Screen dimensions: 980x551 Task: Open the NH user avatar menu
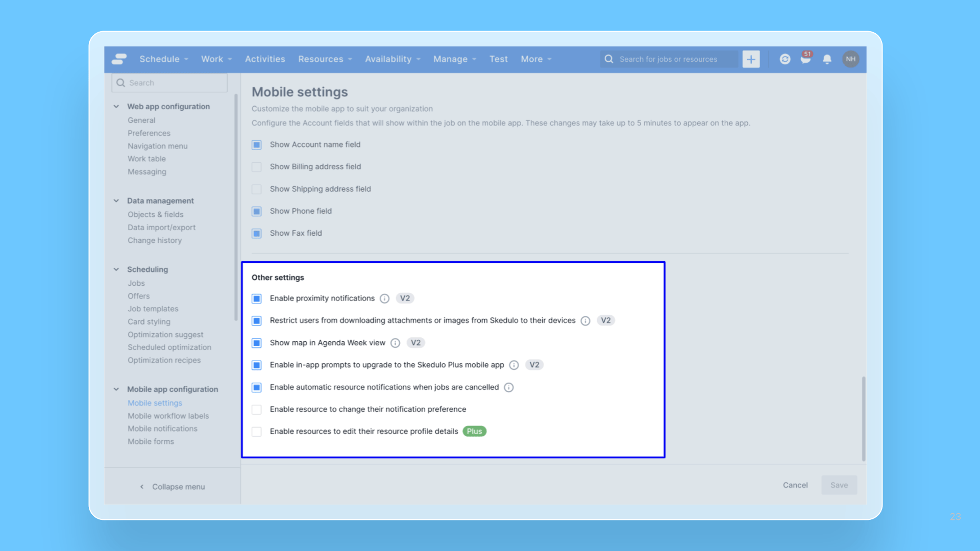(850, 59)
